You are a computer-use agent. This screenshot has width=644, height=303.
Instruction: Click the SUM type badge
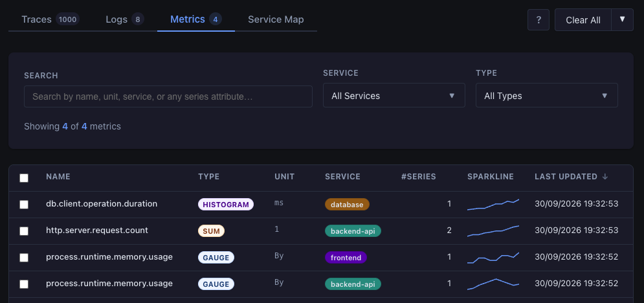211,231
